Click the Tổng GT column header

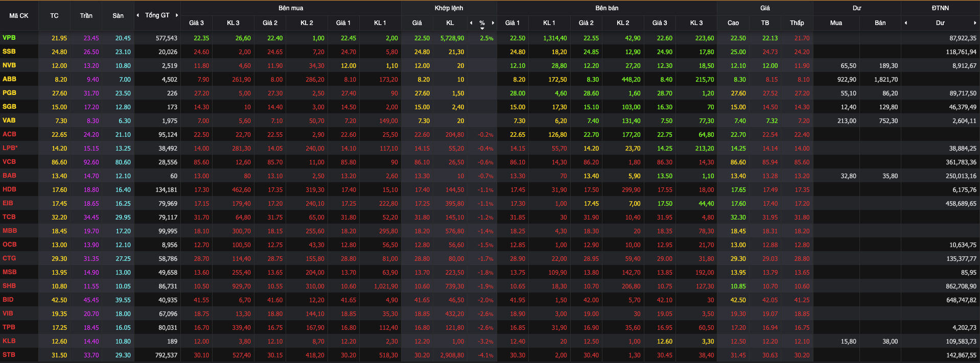[157, 15]
